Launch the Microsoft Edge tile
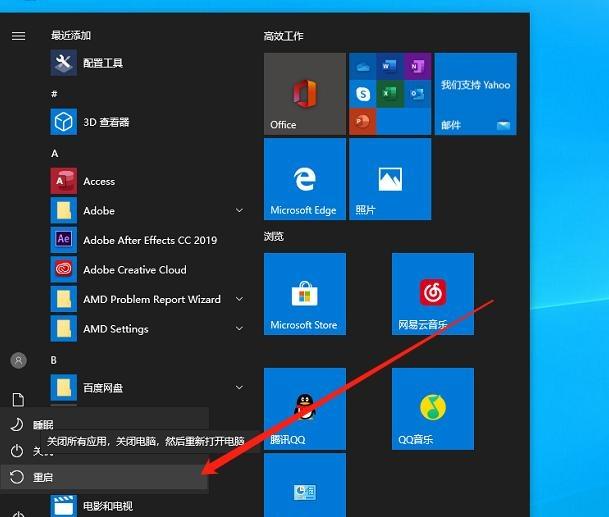Image resolution: width=609 pixels, height=517 pixels. [305, 179]
